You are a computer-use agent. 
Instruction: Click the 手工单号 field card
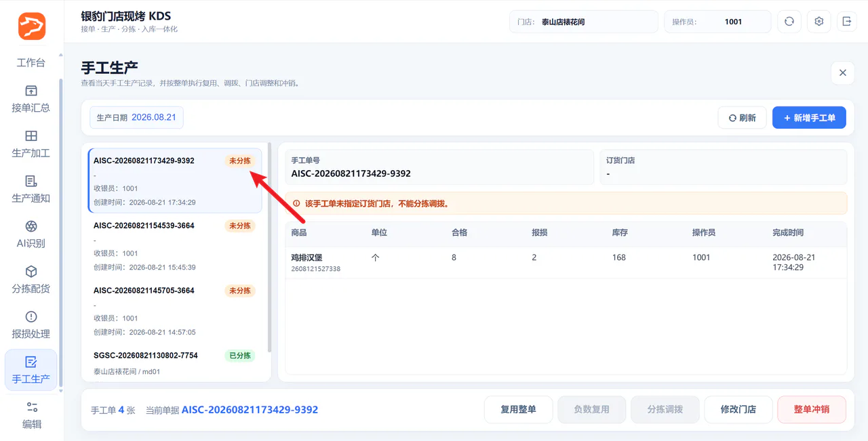click(x=439, y=167)
